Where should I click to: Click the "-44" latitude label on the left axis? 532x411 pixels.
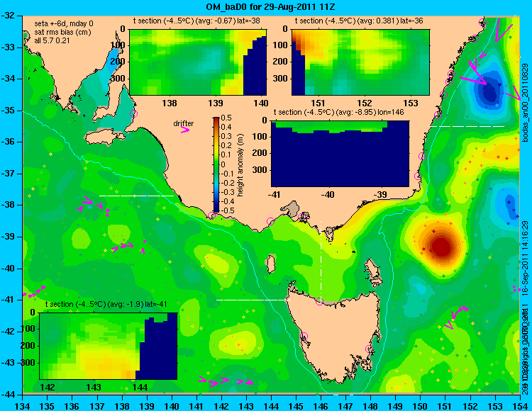point(8,395)
